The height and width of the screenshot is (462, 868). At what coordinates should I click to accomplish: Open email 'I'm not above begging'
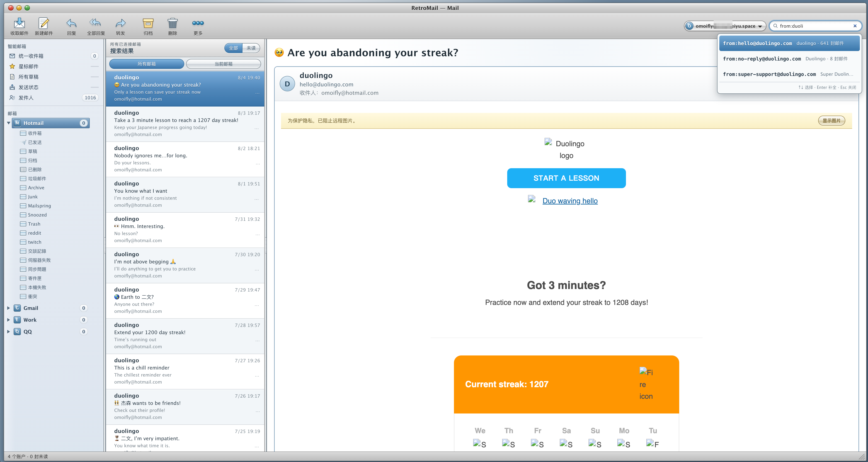coord(185,265)
